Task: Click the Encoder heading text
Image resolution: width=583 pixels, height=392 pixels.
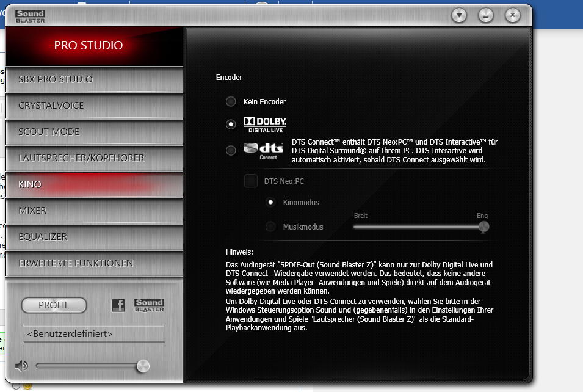Action: tap(229, 78)
